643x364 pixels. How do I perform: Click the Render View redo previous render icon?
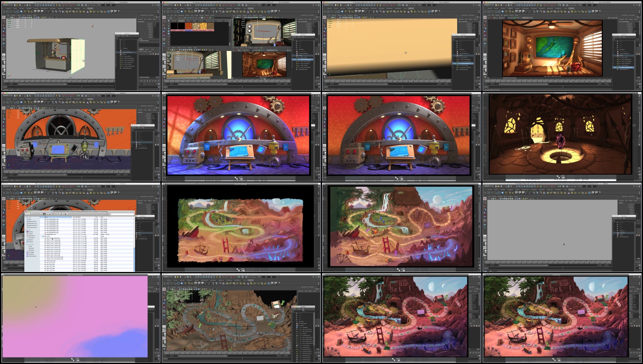point(233,50)
